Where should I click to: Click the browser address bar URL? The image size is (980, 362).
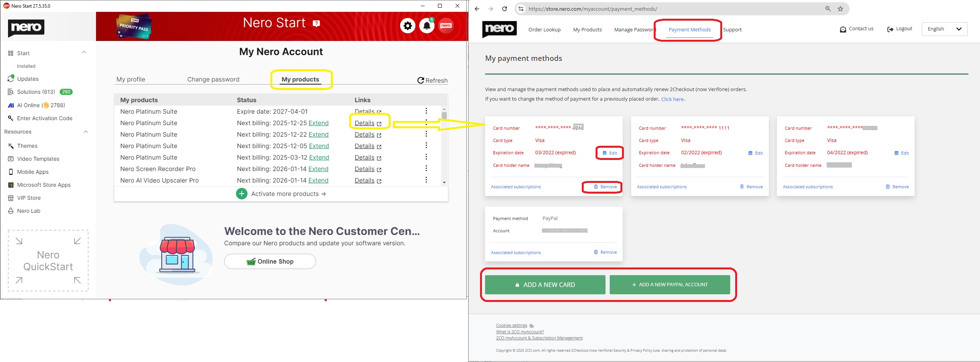point(593,9)
